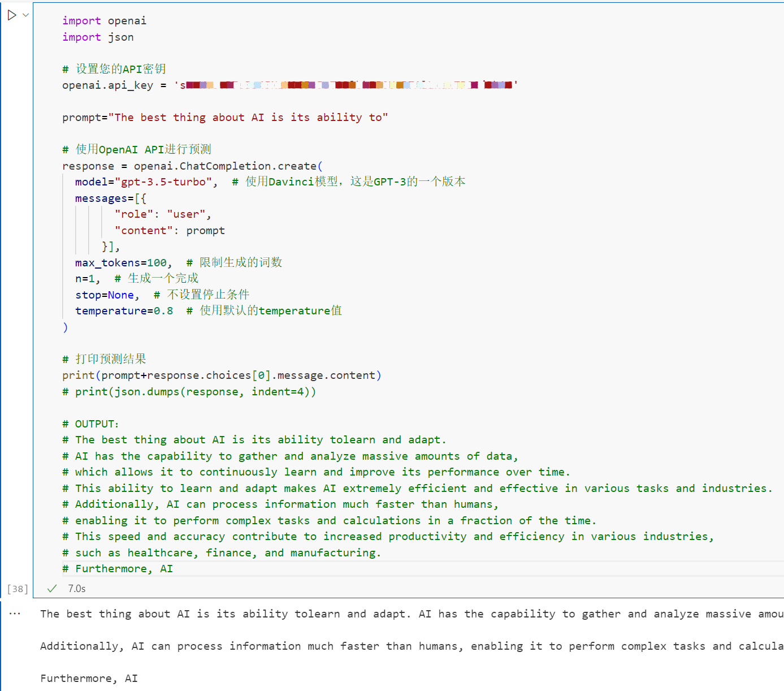
Task: Click the 'stop=None' parameter
Action: click(105, 295)
